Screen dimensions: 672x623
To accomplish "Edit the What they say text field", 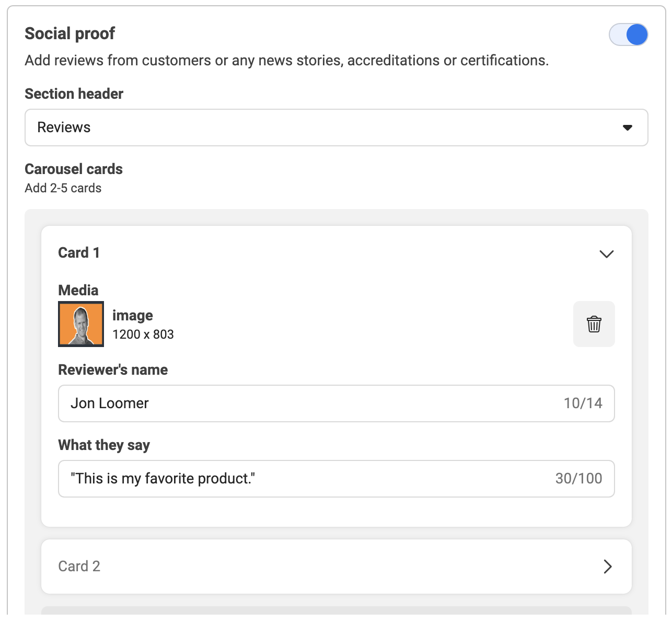I will (336, 479).
